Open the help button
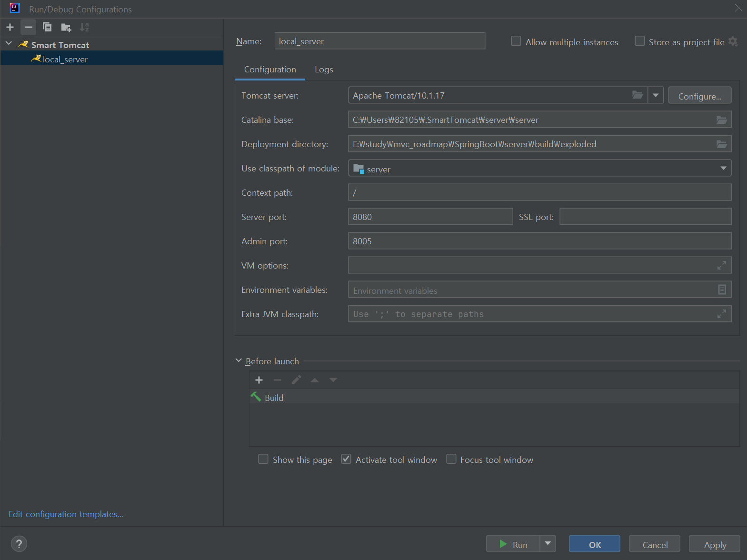 (x=19, y=544)
